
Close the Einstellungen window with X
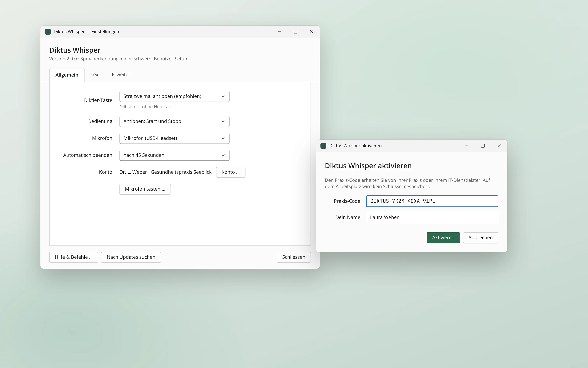(311, 32)
